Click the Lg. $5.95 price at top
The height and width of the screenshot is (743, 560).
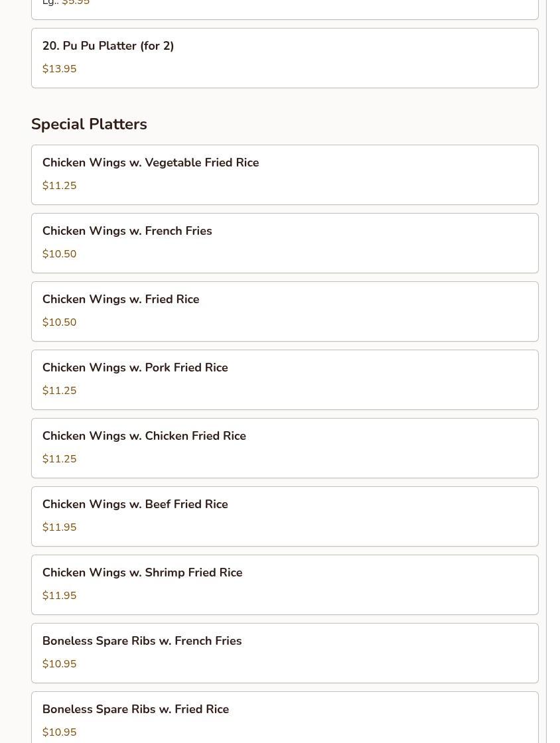point(76,3)
